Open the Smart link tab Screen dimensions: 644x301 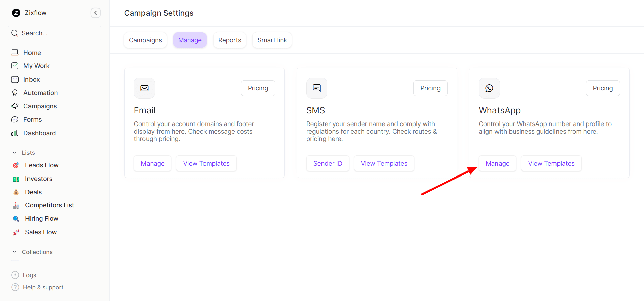click(272, 40)
